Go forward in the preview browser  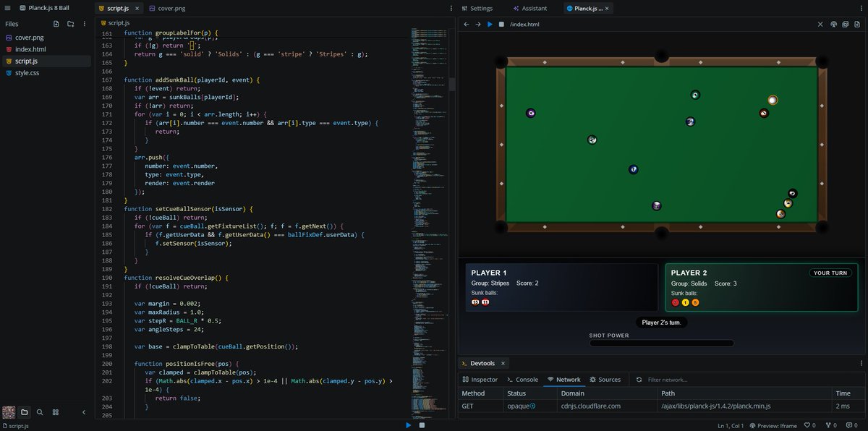coord(478,24)
